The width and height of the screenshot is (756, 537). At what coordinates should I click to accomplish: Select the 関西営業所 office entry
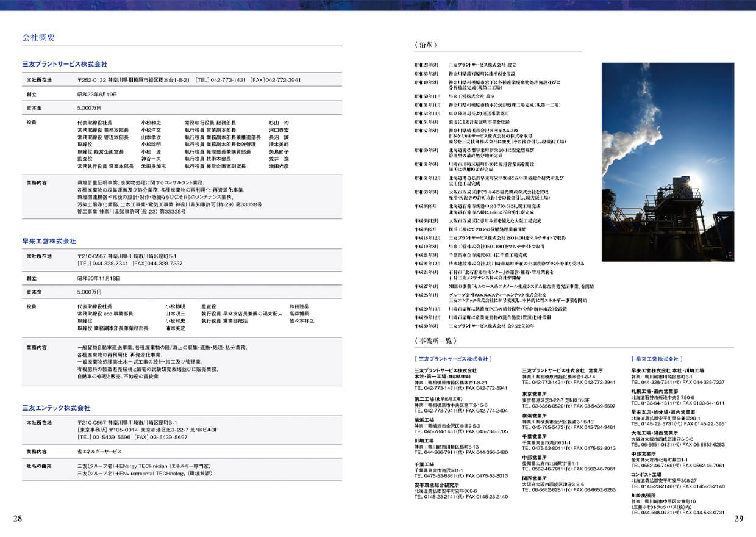(534, 478)
